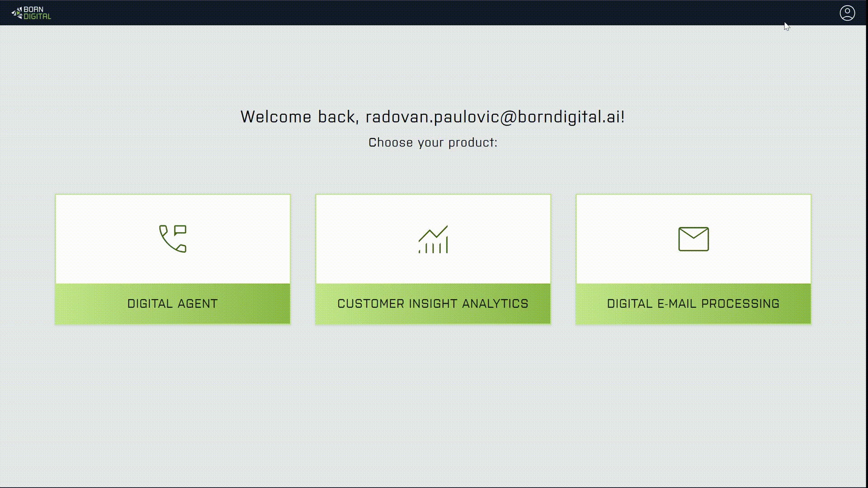Image resolution: width=868 pixels, height=488 pixels.
Task: Click the 'BORN' word in the logo
Action: (33, 9)
